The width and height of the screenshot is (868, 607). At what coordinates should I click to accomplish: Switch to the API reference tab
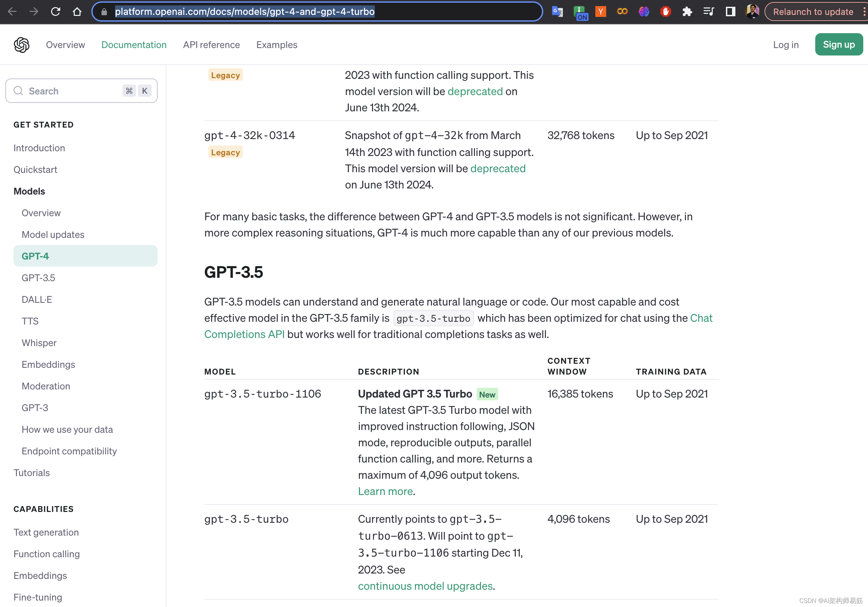point(211,45)
